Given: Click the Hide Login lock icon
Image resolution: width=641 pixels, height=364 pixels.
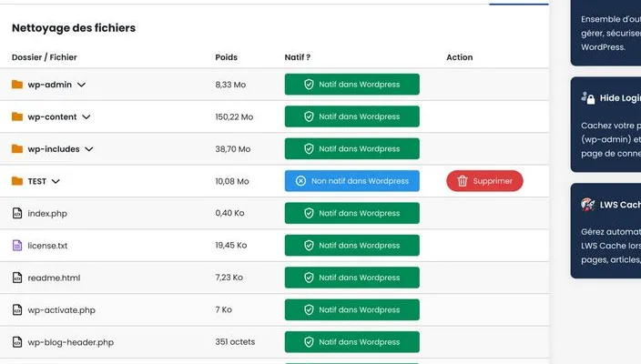Looking at the screenshot, I should click(588, 98).
